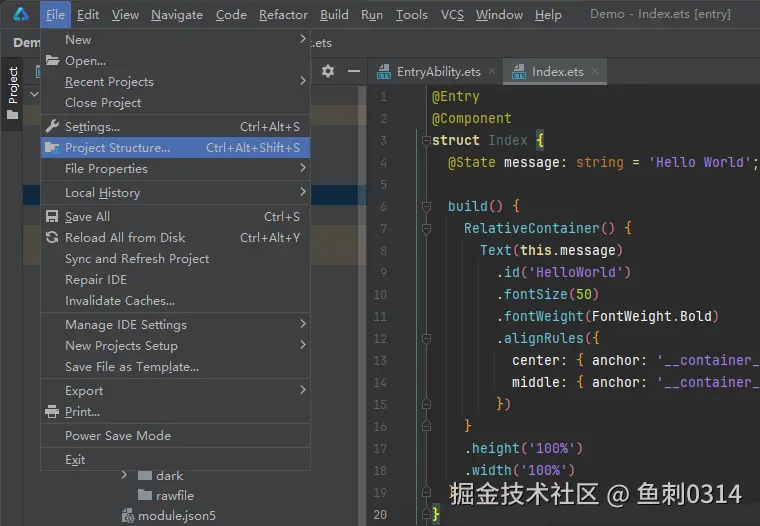Click the 'Hello World' string on line 4
760x526 pixels.
[699, 162]
